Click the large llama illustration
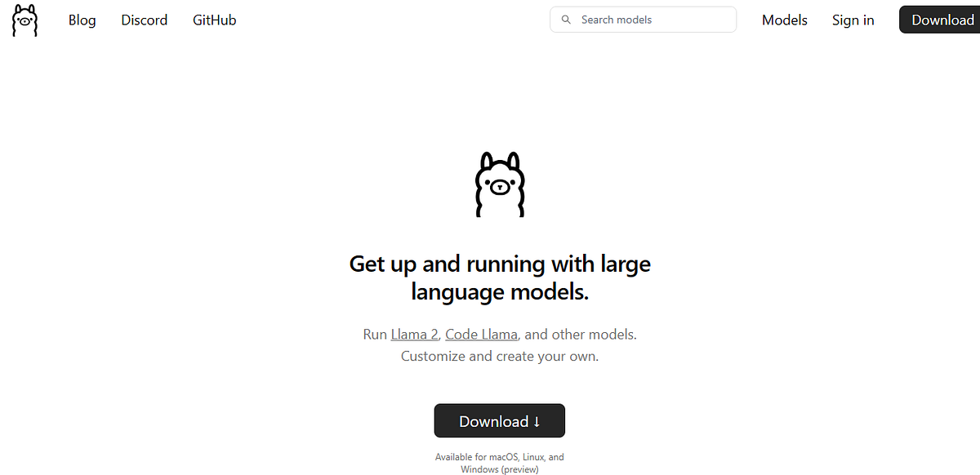Viewport: 980px width, 475px height. 499,184
